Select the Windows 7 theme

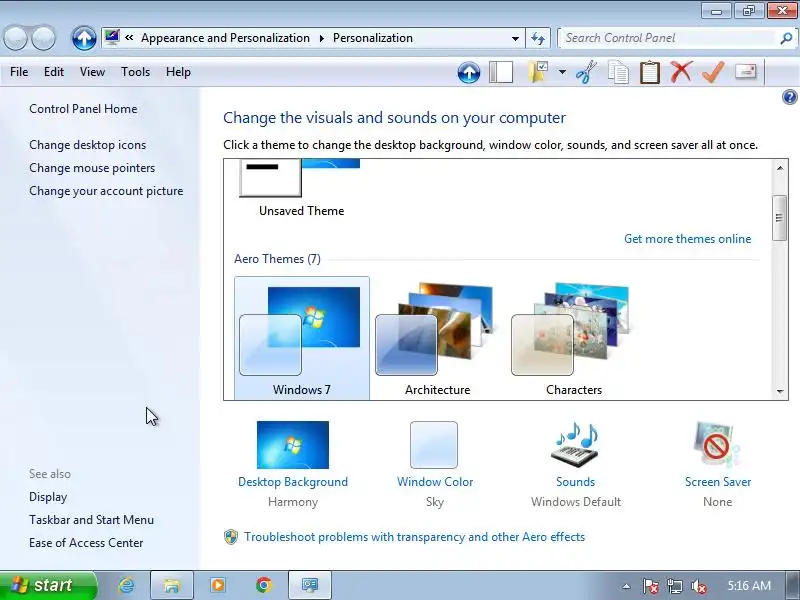(302, 339)
